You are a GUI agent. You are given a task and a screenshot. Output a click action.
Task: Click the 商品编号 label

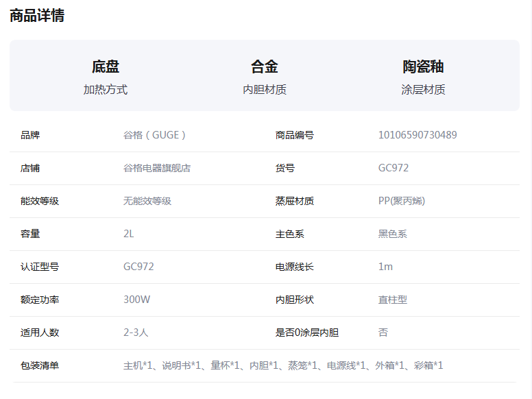[295, 135]
